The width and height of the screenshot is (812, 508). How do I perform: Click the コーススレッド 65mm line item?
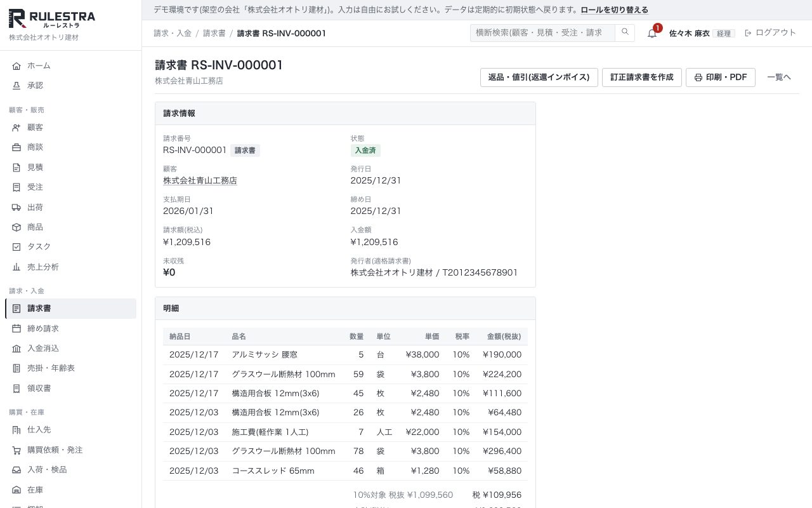click(273, 471)
